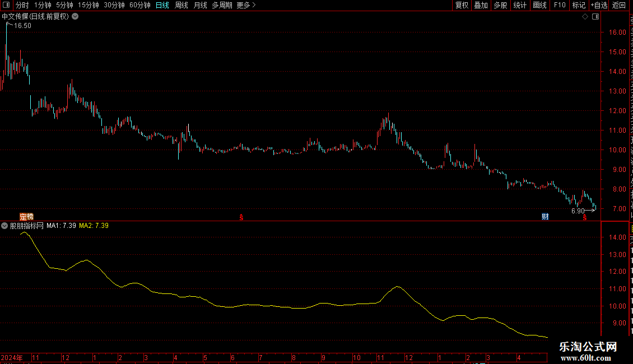
Task: Click the 16.50 high price flag
Action: (x=19, y=25)
